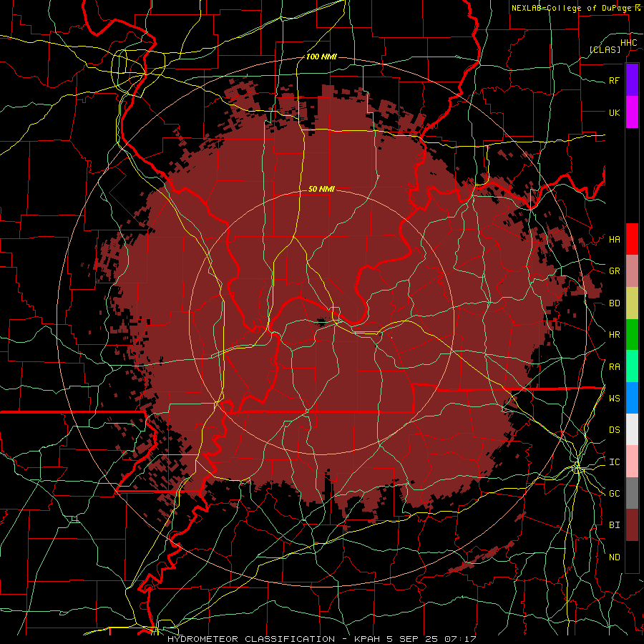
Task: Click the UK legend label
Action: [x=614, y=112]
